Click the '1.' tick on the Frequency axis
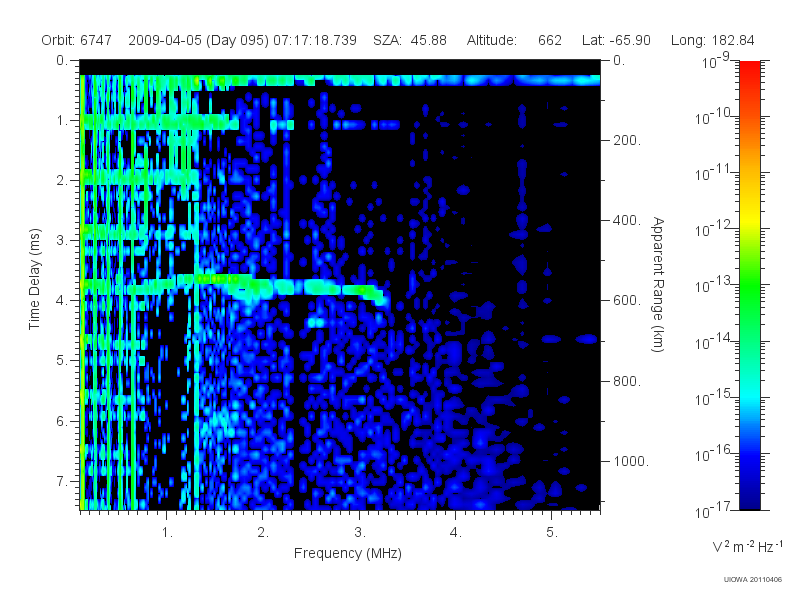This screenshot has height=600, width=800. (x=167, y=532)
